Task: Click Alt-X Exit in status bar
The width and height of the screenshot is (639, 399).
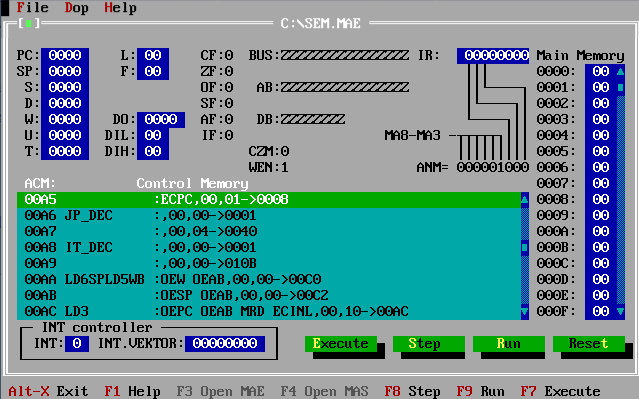Action: tap(48, 391)
